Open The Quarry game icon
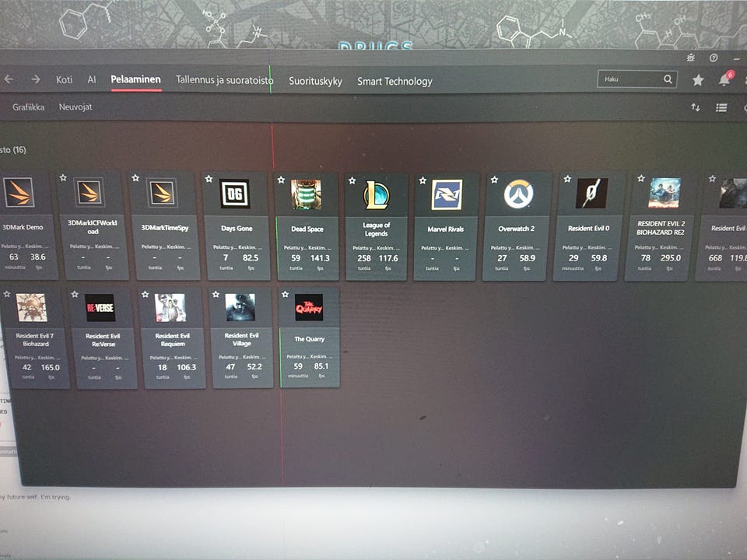The width and height of the screenshot is (747, 560). (x=309, y=307)
